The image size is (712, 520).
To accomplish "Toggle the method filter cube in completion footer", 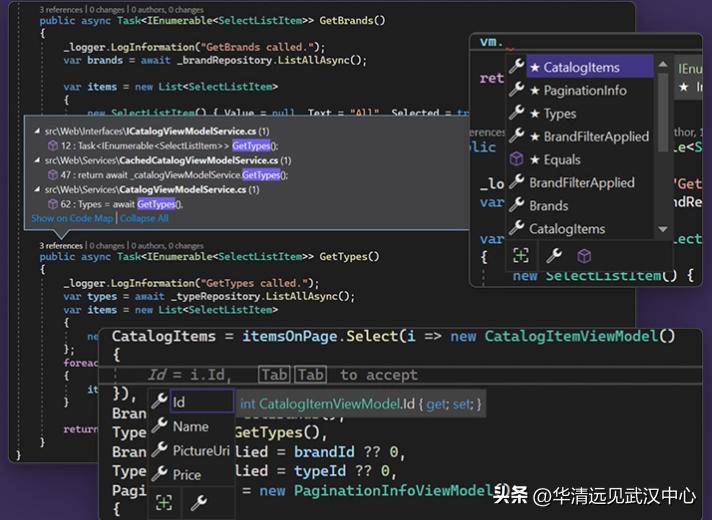I will point(584,256).
